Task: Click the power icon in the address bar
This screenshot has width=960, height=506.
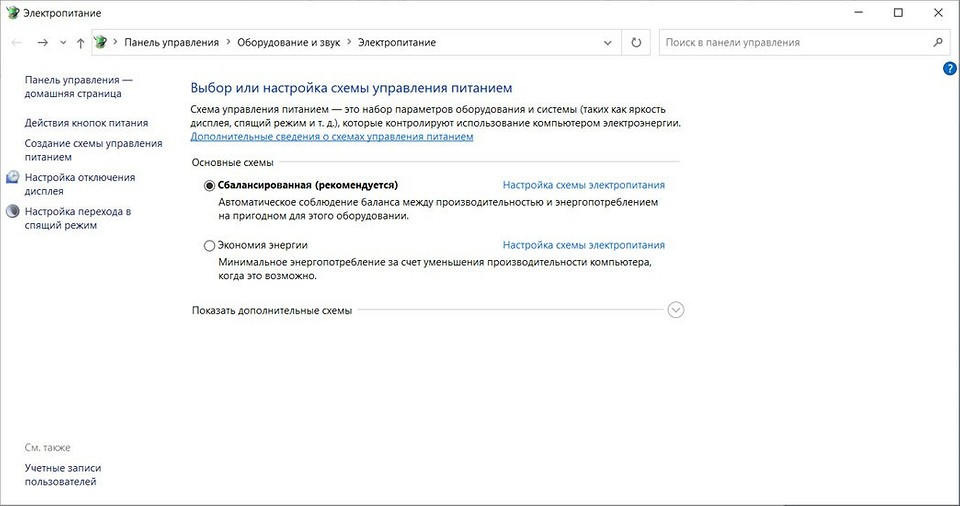Action: click(x=100, y=42)
